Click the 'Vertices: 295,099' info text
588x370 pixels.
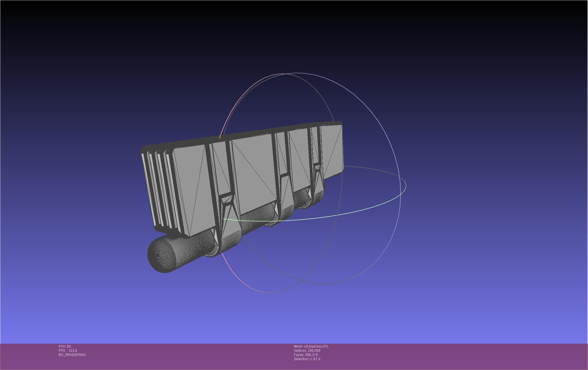pyautogui.click(x=307, y=351)
